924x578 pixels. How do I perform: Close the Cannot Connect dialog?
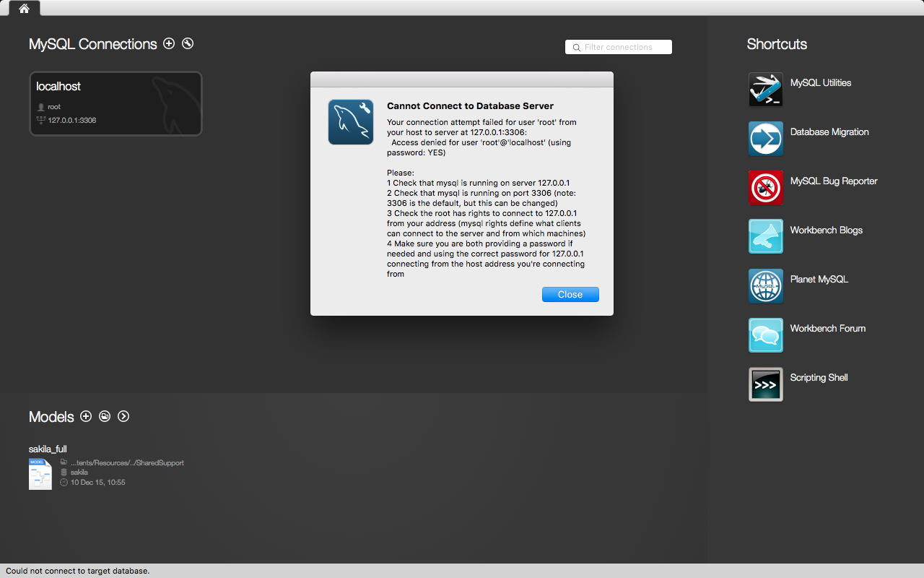click(x=570, y=294)
